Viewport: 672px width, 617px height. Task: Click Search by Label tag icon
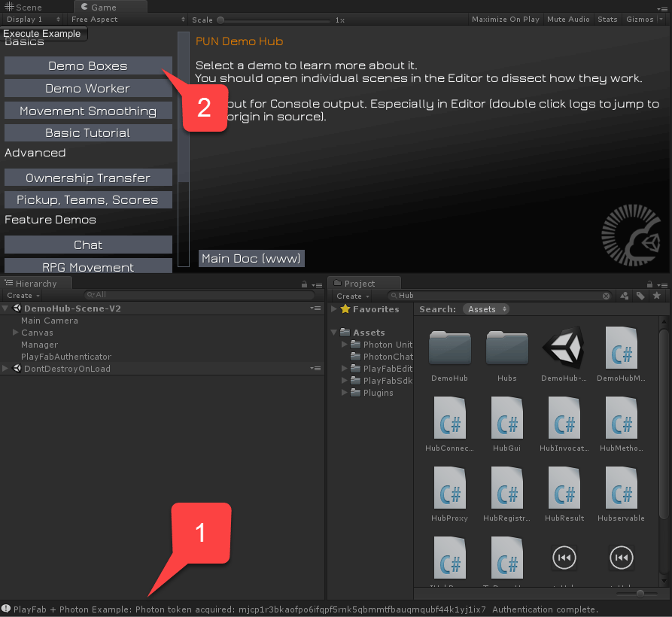[640, 296]
